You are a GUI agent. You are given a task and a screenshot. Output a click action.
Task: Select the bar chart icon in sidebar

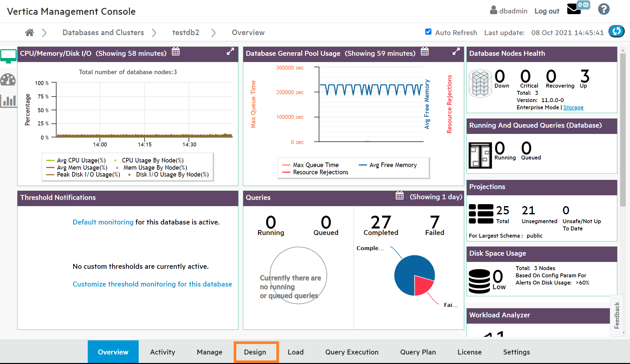click(x=8, y=101)
